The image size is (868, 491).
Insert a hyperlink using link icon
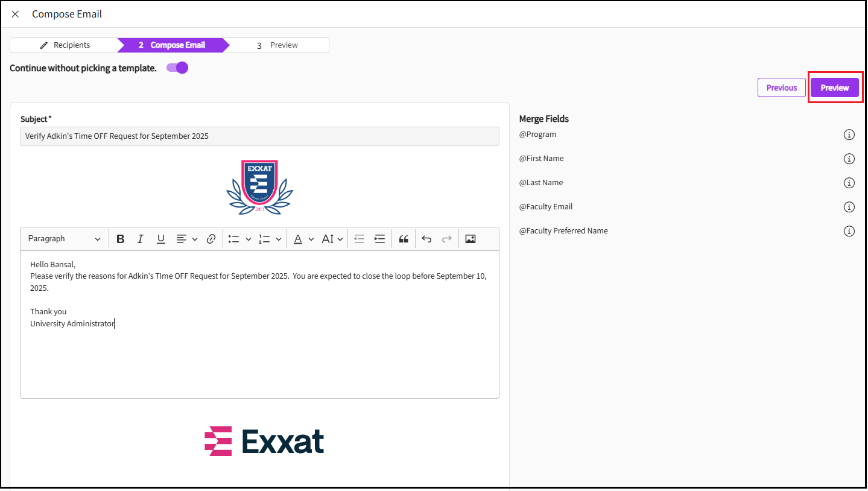[x=211, y=239]
